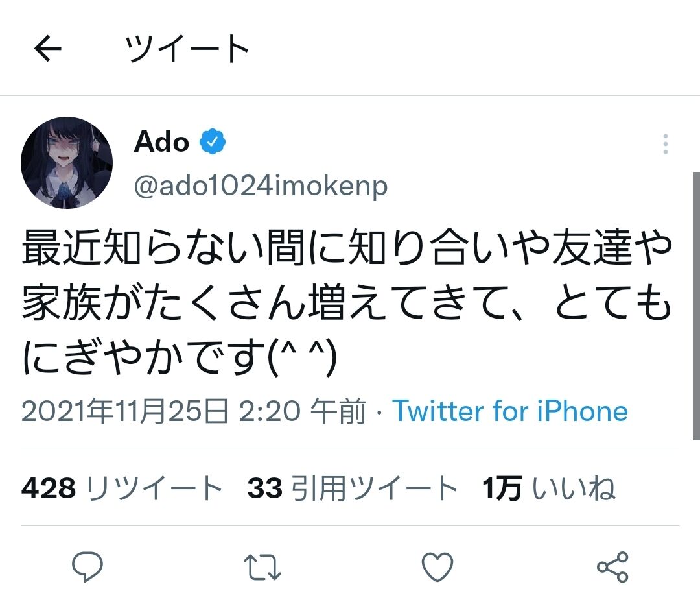The height and width of the screenshot is (589, 700).
Task: Reply using the speech bubble icon
Action: [87, 567]
